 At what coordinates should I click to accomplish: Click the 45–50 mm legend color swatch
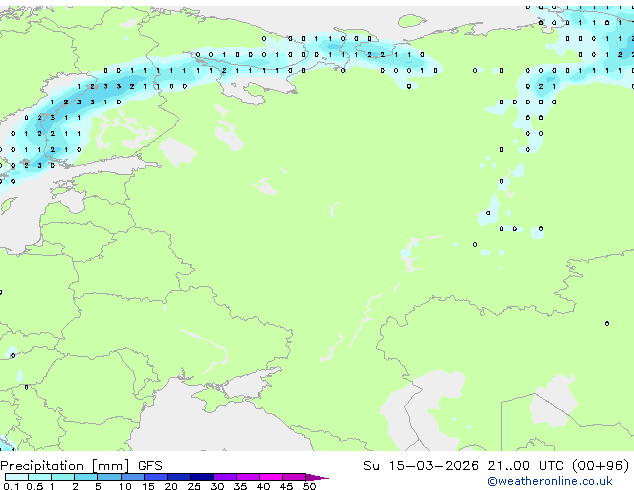tap(294, 477)
